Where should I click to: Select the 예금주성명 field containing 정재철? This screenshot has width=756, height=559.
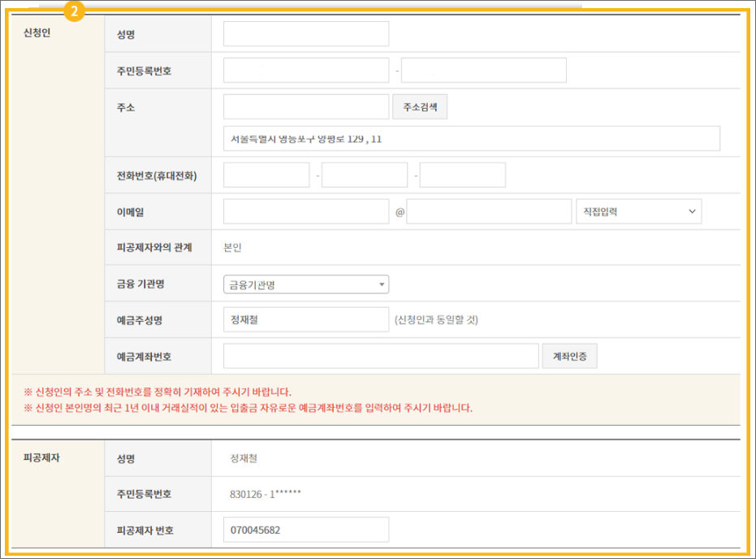click(305, 319)
